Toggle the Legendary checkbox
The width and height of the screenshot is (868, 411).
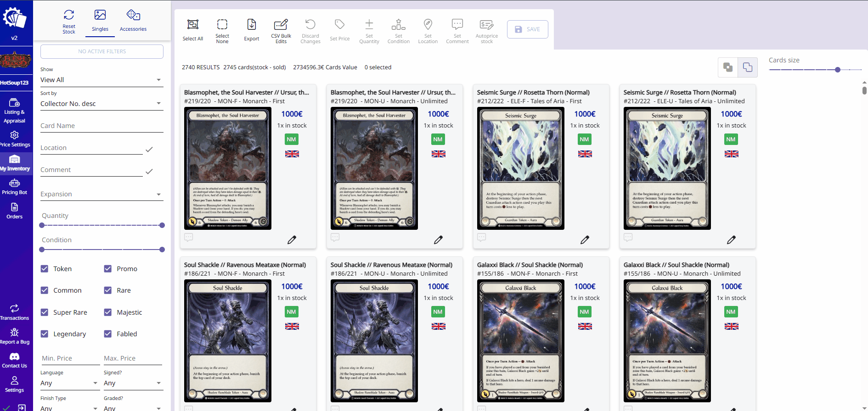tap(45, 334)
